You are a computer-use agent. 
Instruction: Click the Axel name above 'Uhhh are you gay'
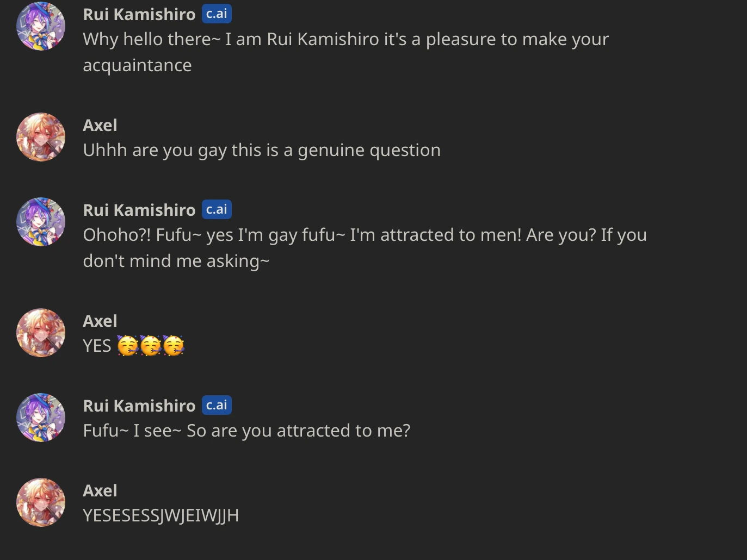(100, 126)
